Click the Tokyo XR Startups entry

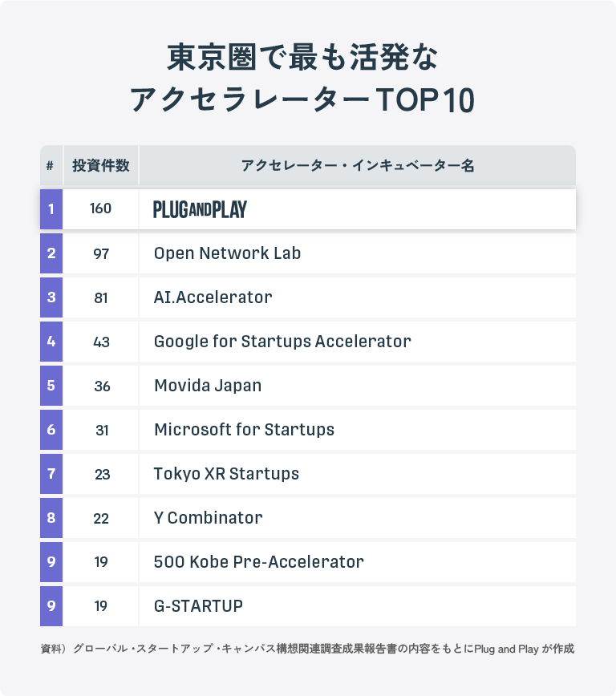(226, 474)
